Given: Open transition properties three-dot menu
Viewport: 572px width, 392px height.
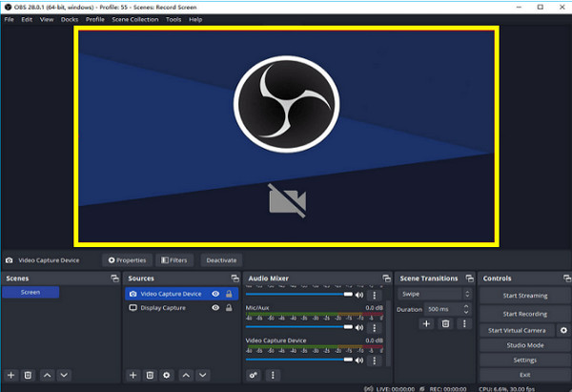Looking at the screenshot, I should (x=464, y=323).
